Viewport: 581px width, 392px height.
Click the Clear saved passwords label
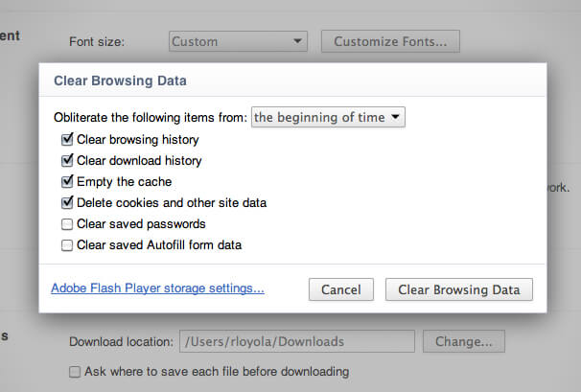(141, 224)
